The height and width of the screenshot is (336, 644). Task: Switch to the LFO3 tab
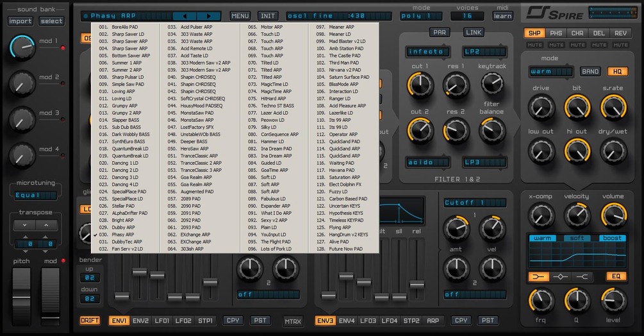(368, 321)
